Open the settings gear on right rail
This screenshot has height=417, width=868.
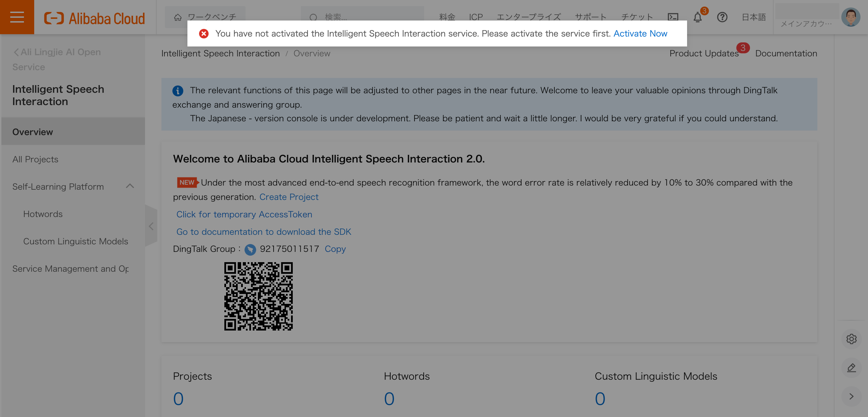coord(851,339)
